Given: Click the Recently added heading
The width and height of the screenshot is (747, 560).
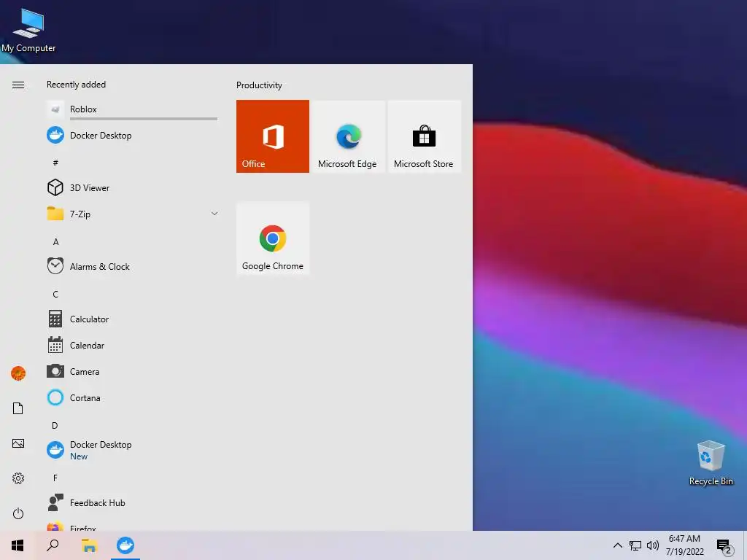Looking at the screenshot, I should 76,85.
